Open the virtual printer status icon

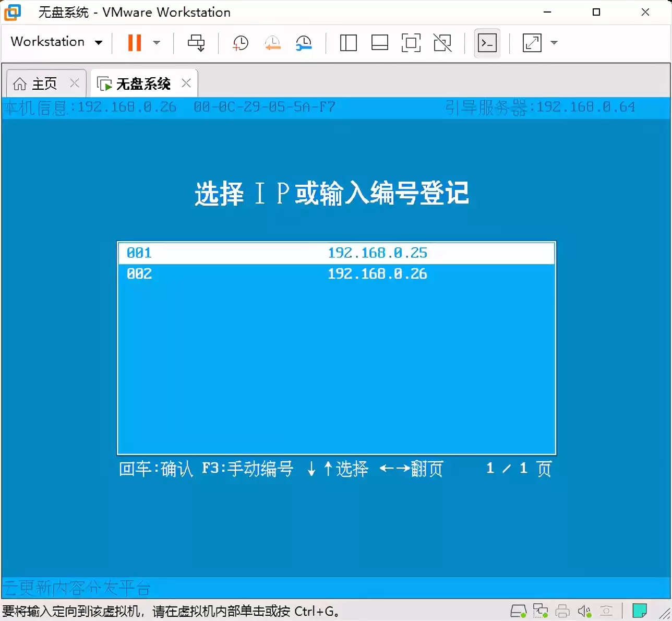(562, 610)
